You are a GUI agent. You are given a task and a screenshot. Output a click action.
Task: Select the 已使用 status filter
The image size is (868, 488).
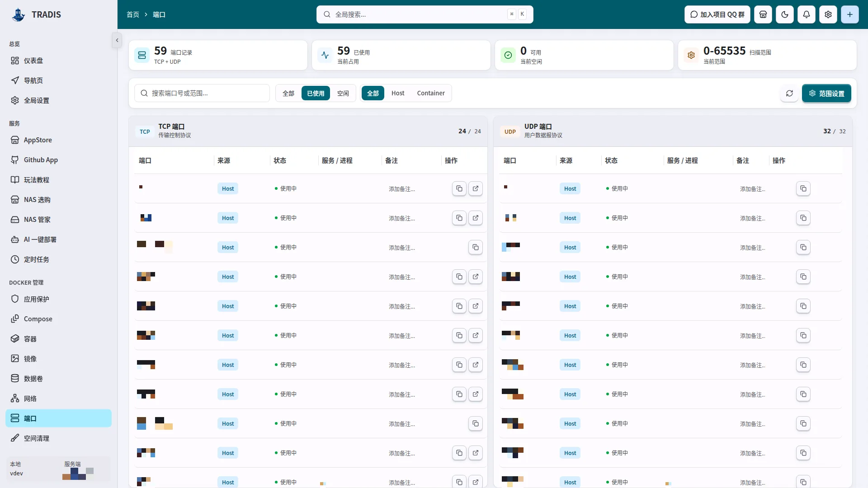click(316, 93)
